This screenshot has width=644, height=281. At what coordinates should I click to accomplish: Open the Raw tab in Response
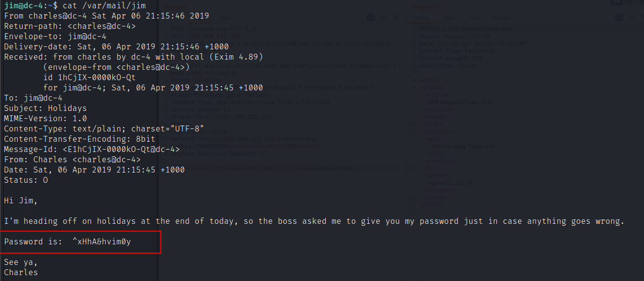pos(448,18)
